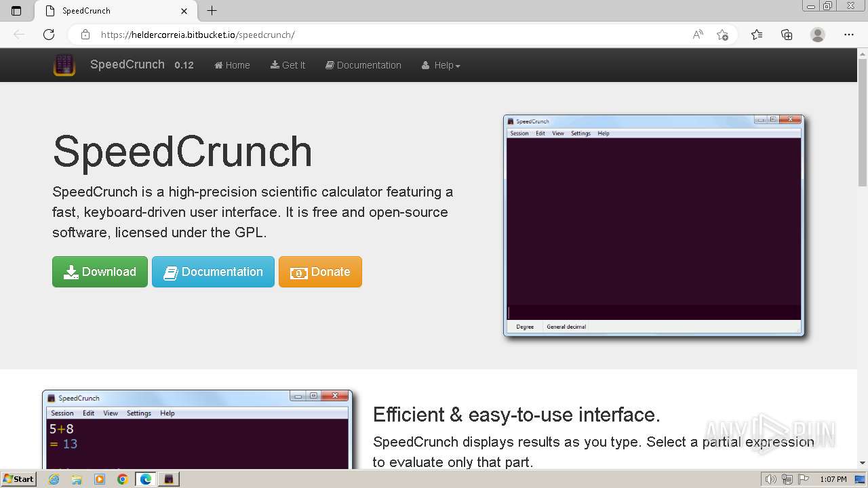The height and width of the screenshot is (488, 868).
Task: Click the page vertical scrollbar thumb
Action: coord(863,122)
